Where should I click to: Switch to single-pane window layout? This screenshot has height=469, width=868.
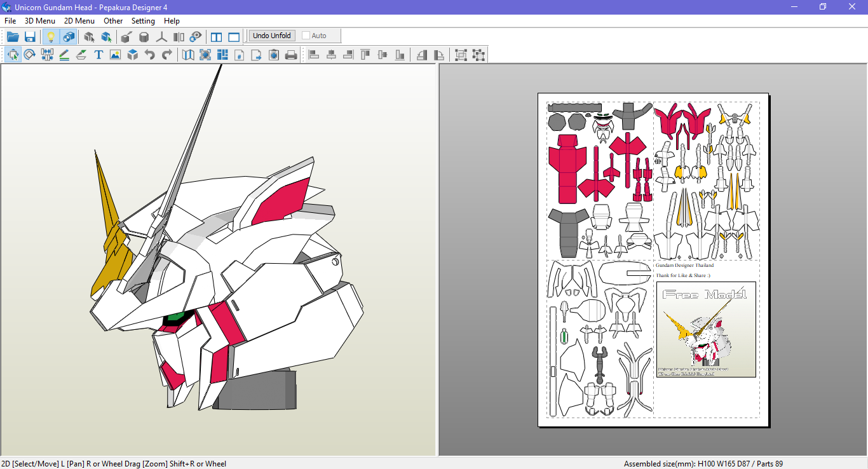234,37
